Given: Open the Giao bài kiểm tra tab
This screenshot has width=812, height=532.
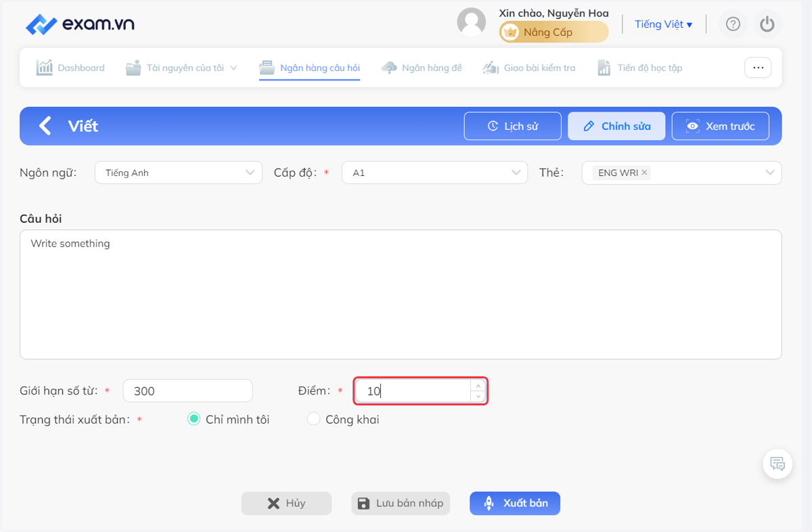Looking at the screenshot, I should pos(529,68).
